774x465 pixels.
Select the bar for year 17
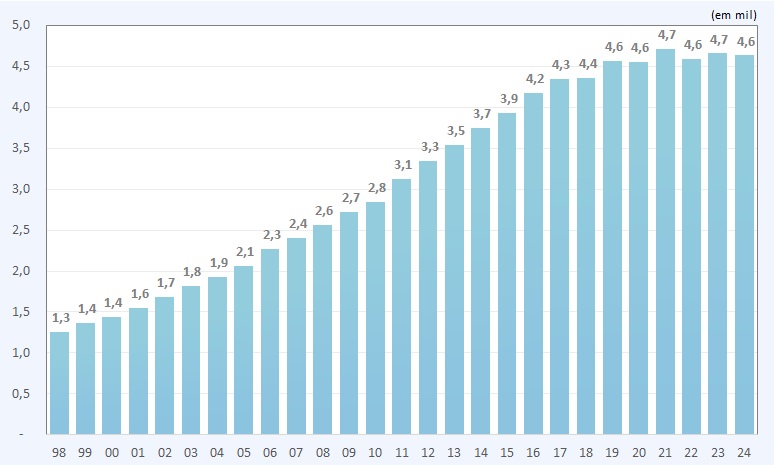click(559, 257)
